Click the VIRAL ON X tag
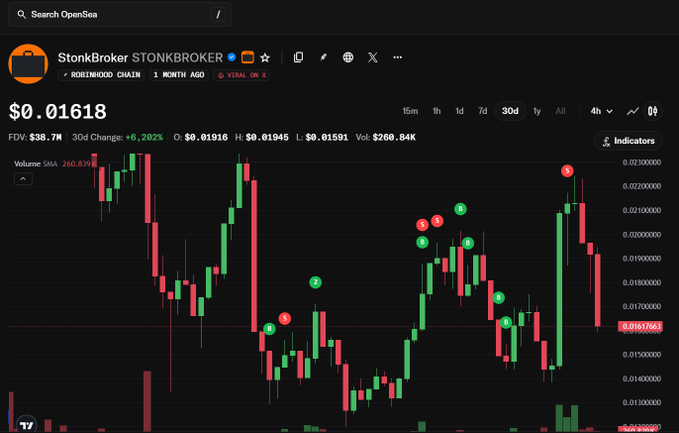Image resolution: width=679 pixels, height=433 pixels. coord(242,75)
